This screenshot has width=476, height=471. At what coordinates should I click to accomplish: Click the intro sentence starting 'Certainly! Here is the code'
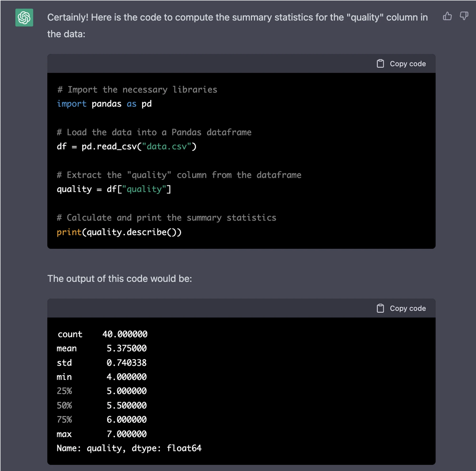click(x=238, y=26)
